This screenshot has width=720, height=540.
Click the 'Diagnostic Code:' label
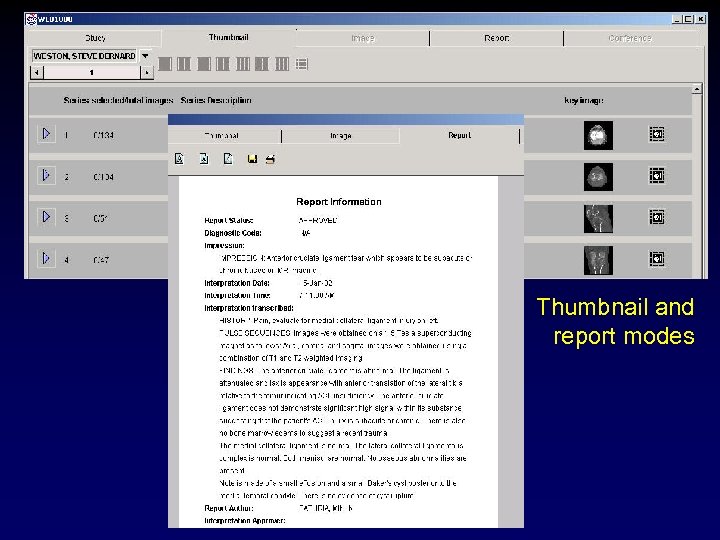coord(233,233)
